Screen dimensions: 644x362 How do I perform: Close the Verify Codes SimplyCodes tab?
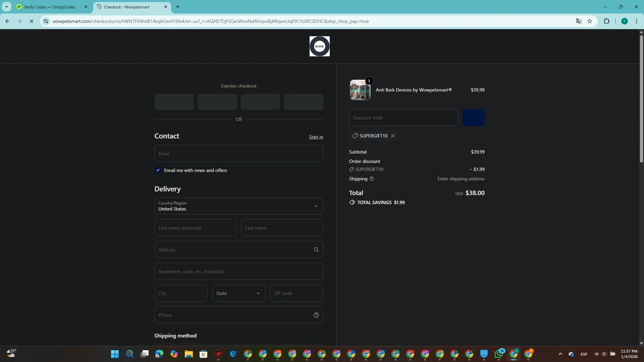86,7
